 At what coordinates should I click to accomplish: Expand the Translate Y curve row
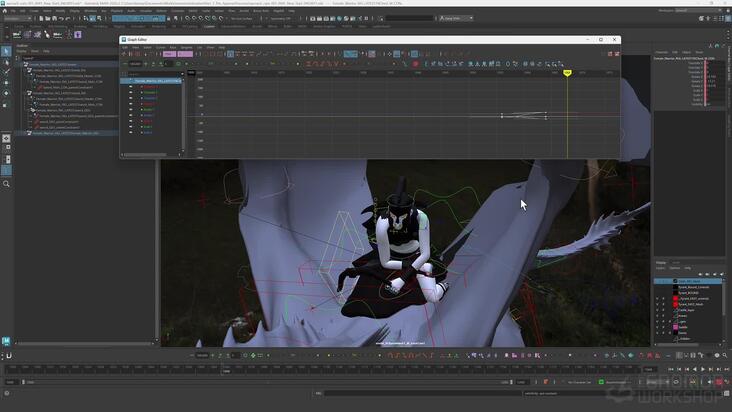(142, 92)
